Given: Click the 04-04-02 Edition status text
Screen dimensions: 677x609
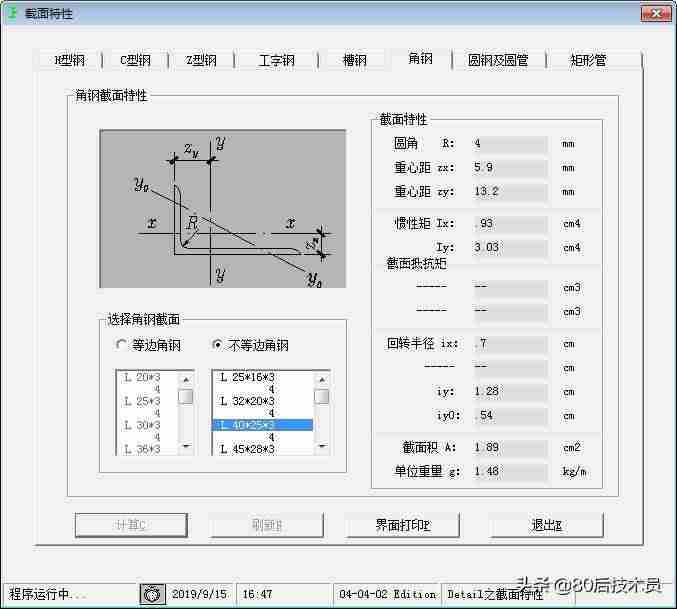Looking at the screenshot, I should coord(387,594).
